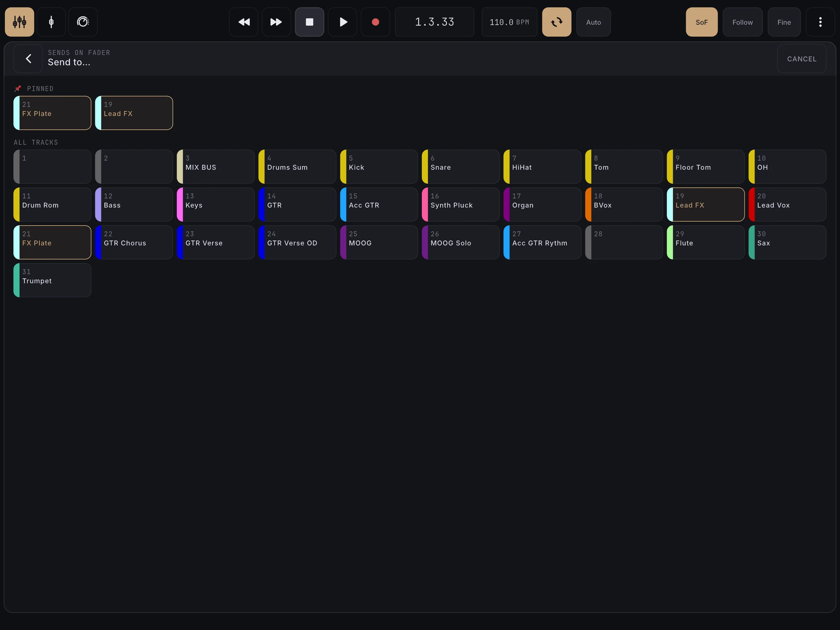Arm recording with the red record button
Image resolution: width=840 pixels, height=630 pixels.
pos(375,22)
